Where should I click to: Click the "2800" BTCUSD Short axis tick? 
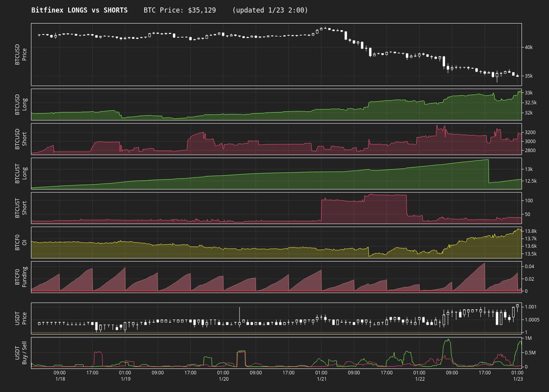(x=530, y=150)
